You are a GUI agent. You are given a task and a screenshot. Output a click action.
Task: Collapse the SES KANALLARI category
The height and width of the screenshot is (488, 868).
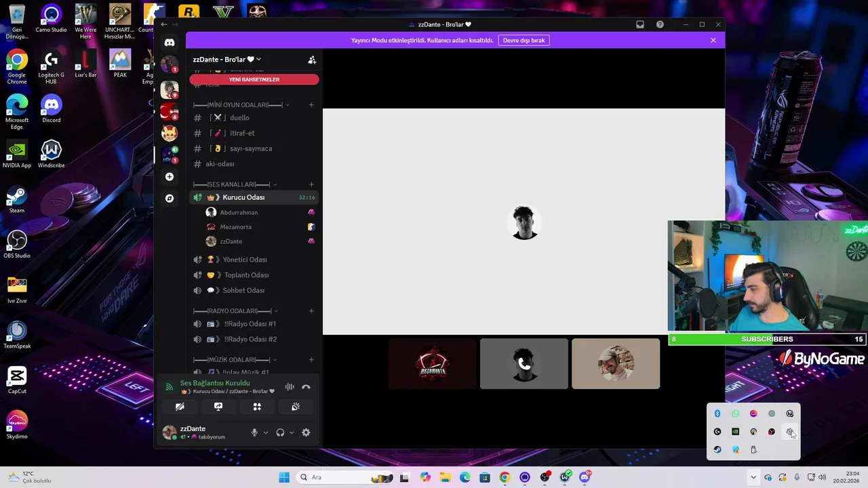point(235,184)
